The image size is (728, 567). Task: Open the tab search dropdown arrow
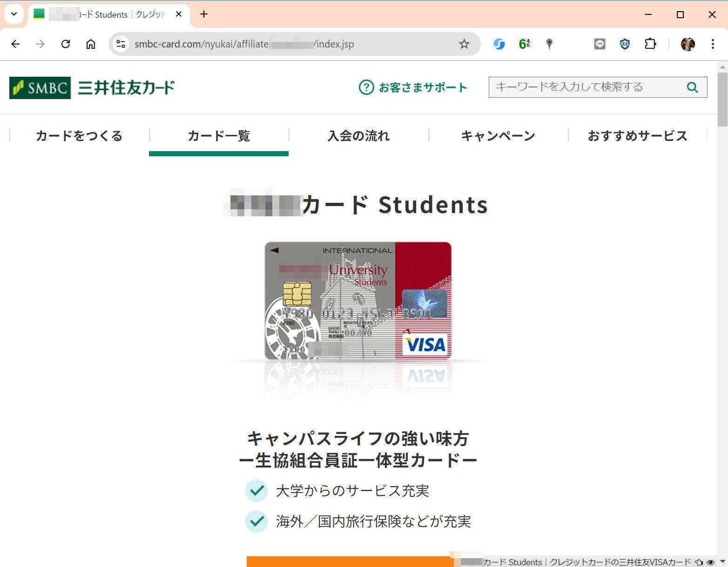point(14,14)
